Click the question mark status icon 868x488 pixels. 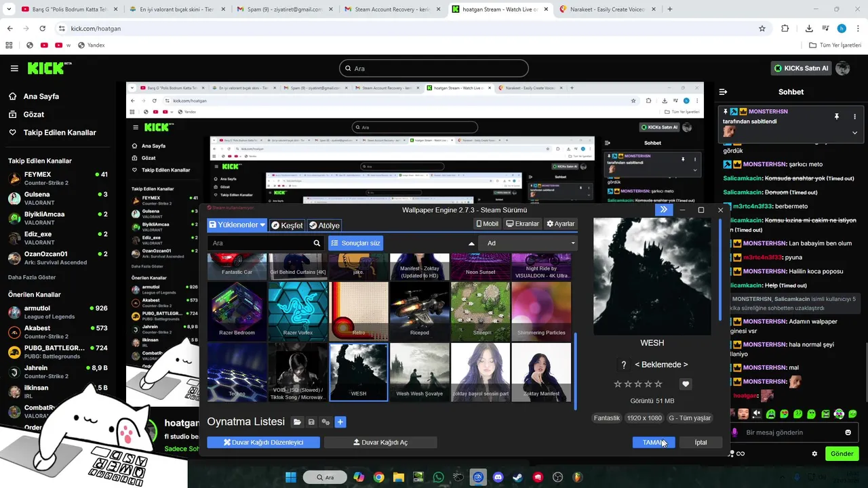tap(623, 365)
